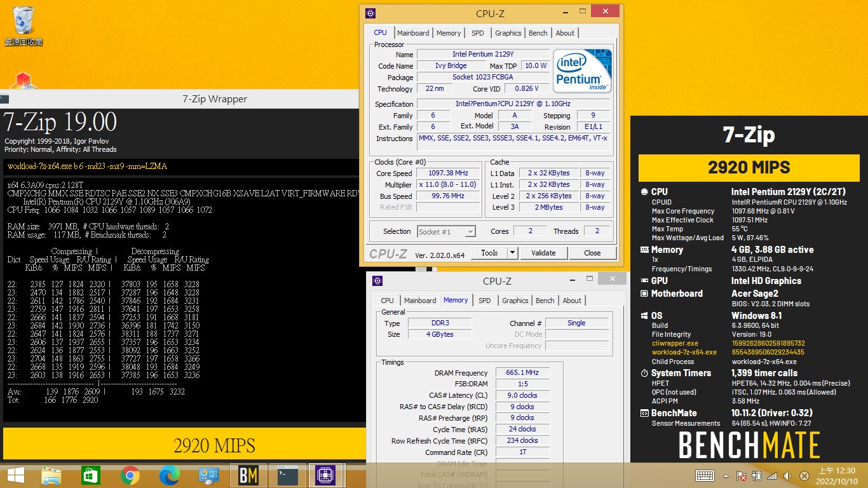Expand the Tools dropdown arrow
This screenshot has width=868, height=488.
[x=513, y=253]
